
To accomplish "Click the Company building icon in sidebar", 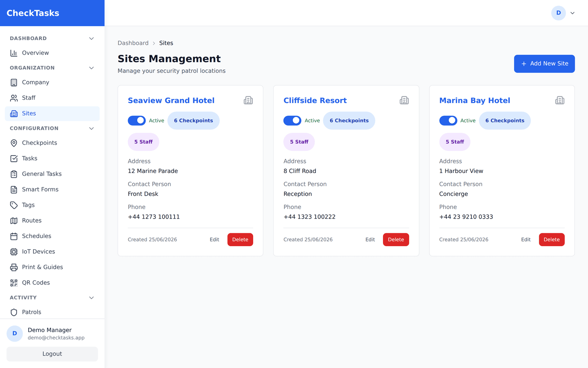I will coord(14,82).
